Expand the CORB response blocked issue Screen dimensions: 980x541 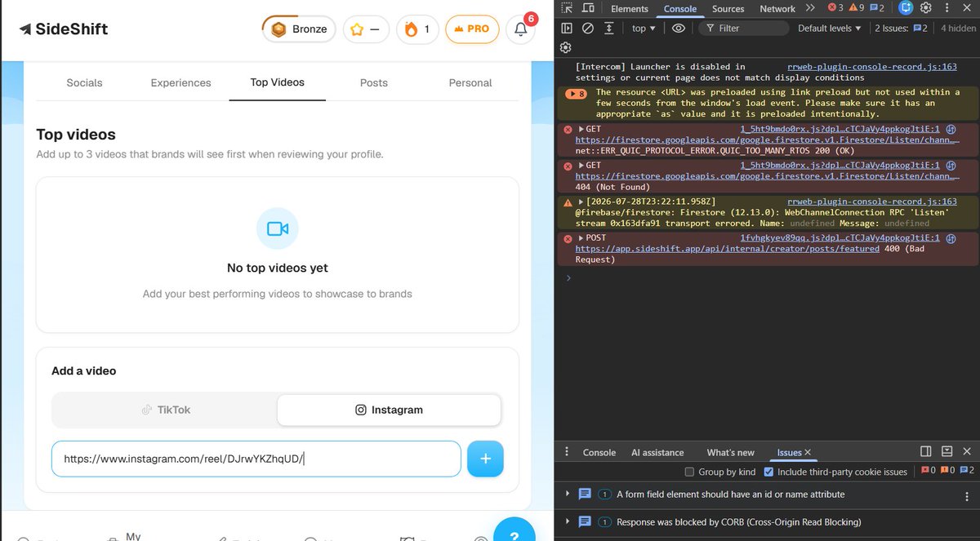coord(568,522)
